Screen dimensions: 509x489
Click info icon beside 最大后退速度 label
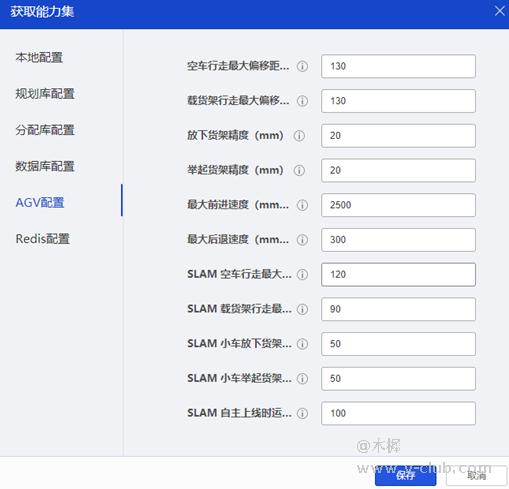(302, 240)
